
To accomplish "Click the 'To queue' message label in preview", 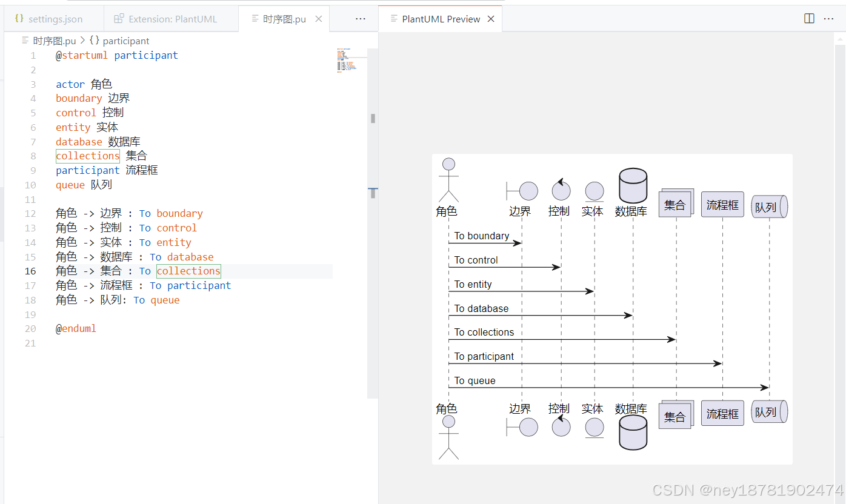I will pyautogui.click(x=475, y=380).
